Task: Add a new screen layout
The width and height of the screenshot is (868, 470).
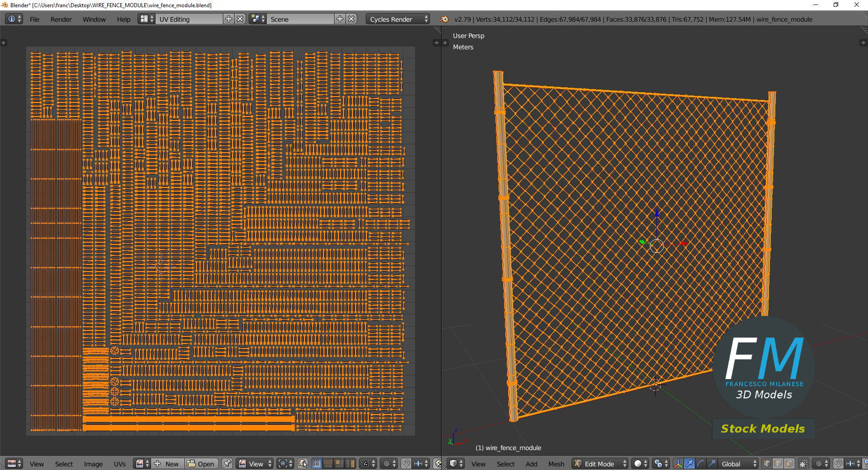Action: click(x=229, y=19)
